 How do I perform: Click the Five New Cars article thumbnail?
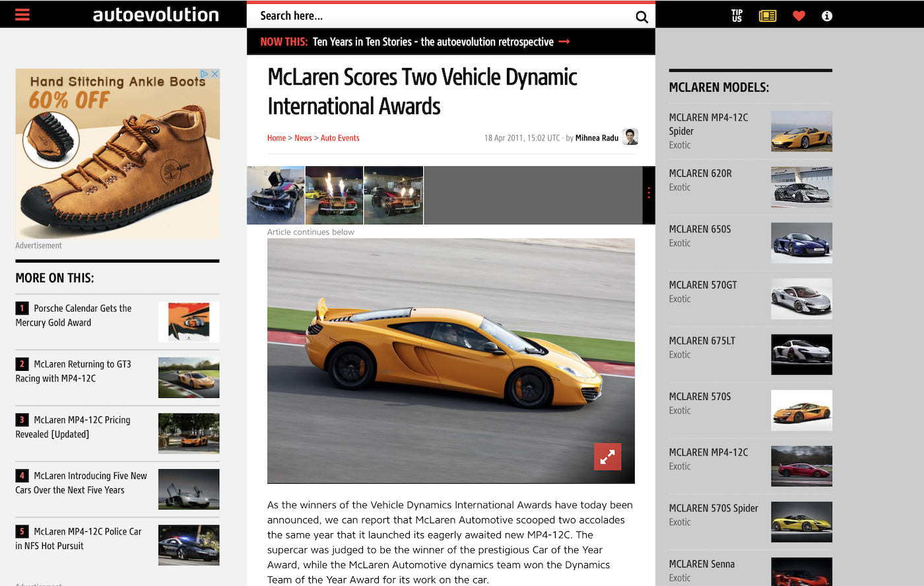point(189,489)
